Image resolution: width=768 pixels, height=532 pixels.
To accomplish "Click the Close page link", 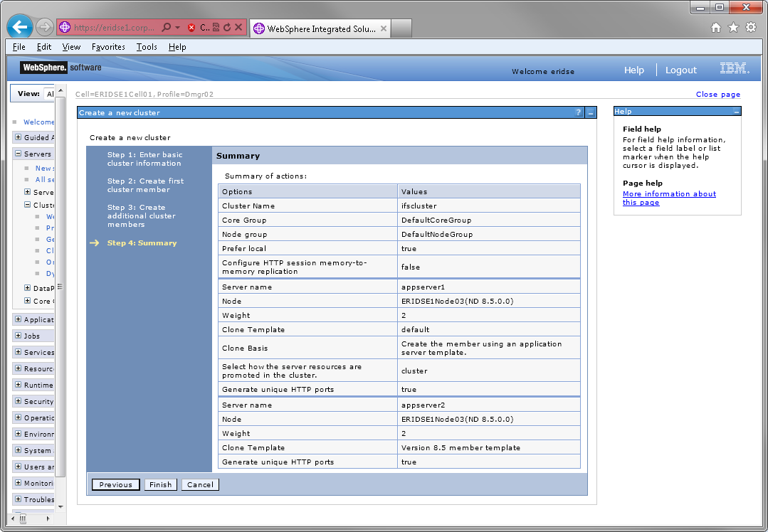I will tap(718, 94).
